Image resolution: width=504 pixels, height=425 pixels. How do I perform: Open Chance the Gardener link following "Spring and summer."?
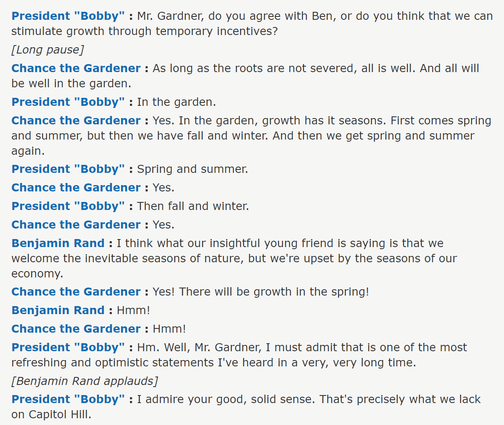pyautogui.click(x=76, y=188)
